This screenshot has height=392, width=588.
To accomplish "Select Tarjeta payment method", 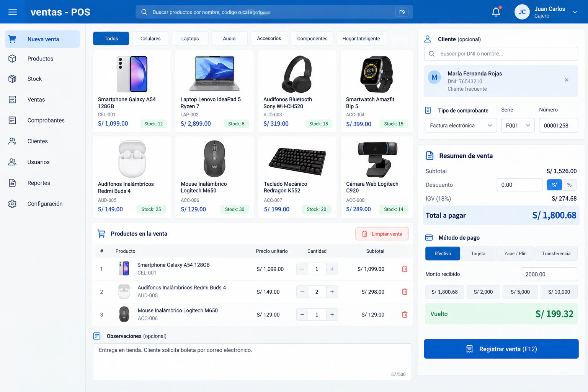I will point(478,253).
